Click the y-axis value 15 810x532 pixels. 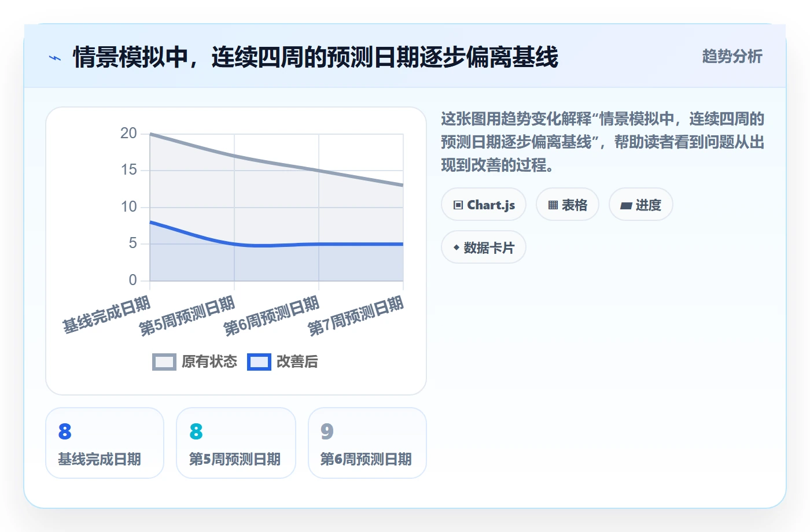[x=128, y=170]
